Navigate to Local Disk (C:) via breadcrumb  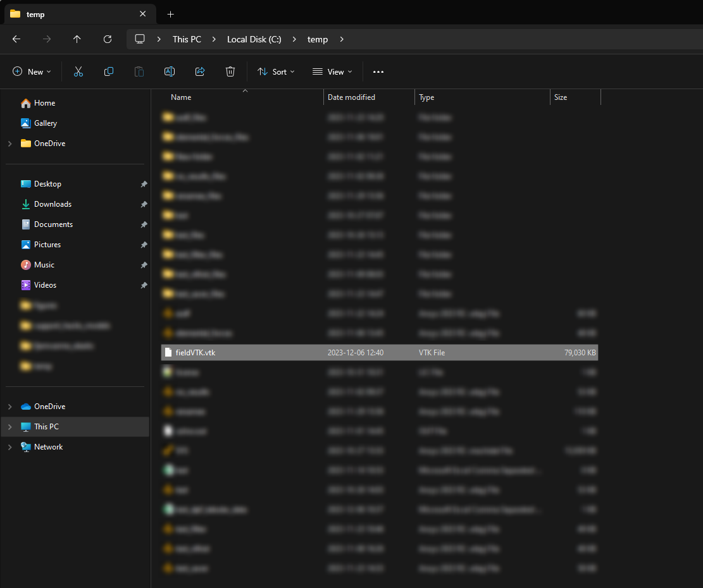pyautogui.click(x=254, y=39)
